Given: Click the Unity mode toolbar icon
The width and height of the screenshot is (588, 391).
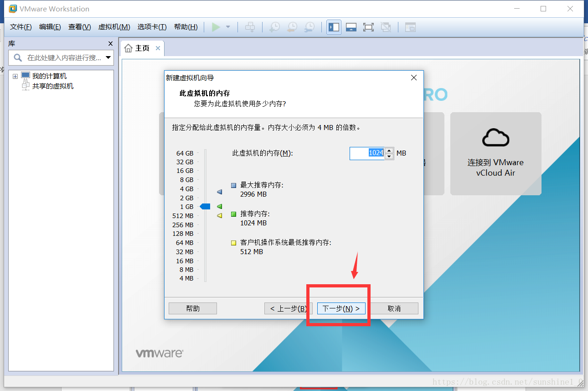Looking at the screenshot, I should (386, 27).
